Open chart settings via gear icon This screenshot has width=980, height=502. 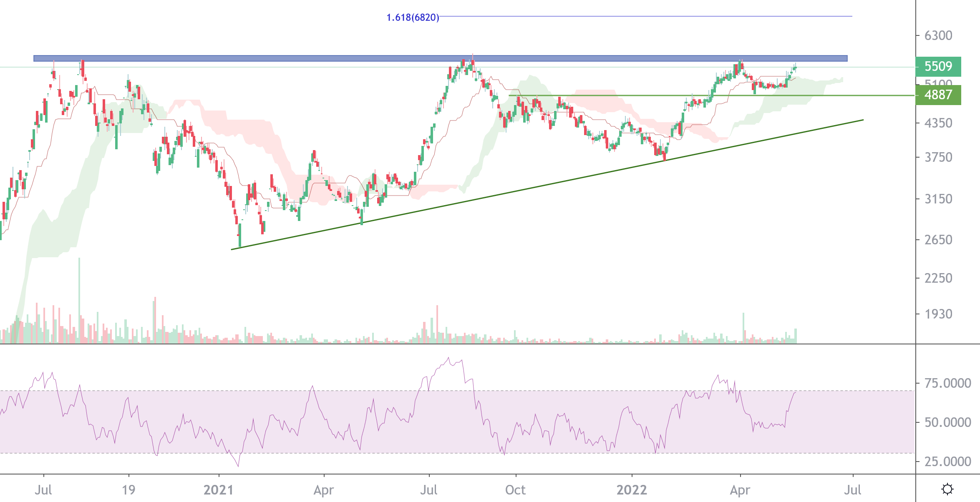(947, 489)
